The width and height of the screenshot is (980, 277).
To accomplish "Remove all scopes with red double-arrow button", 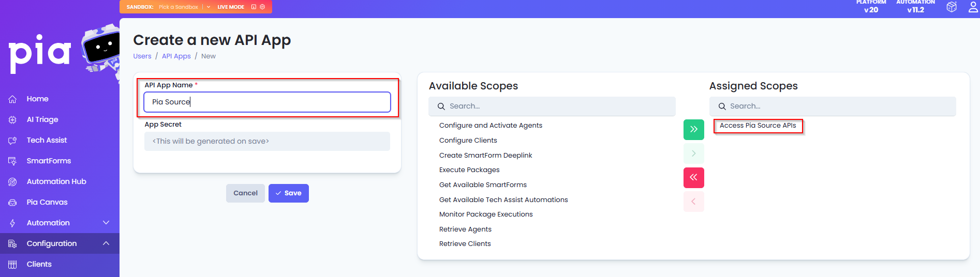I will (693, 177).
